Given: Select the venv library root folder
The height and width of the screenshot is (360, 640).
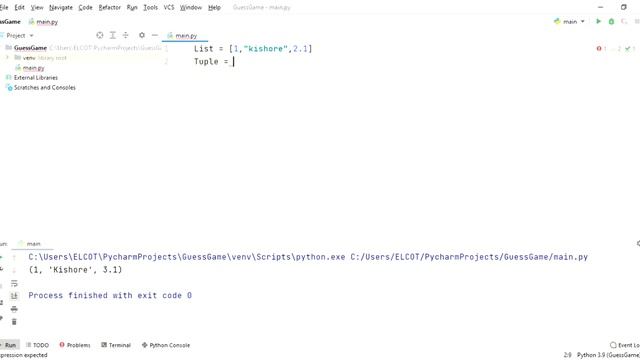Looking at the screenshot, I should pos(40,58).
